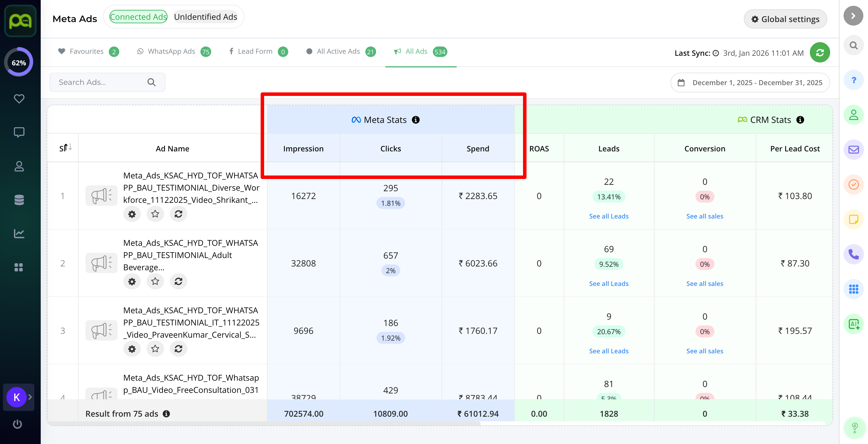Click the Meta Stats info icon
The width and height of the screenshot is (868, 444).
[x=416, y=120]
